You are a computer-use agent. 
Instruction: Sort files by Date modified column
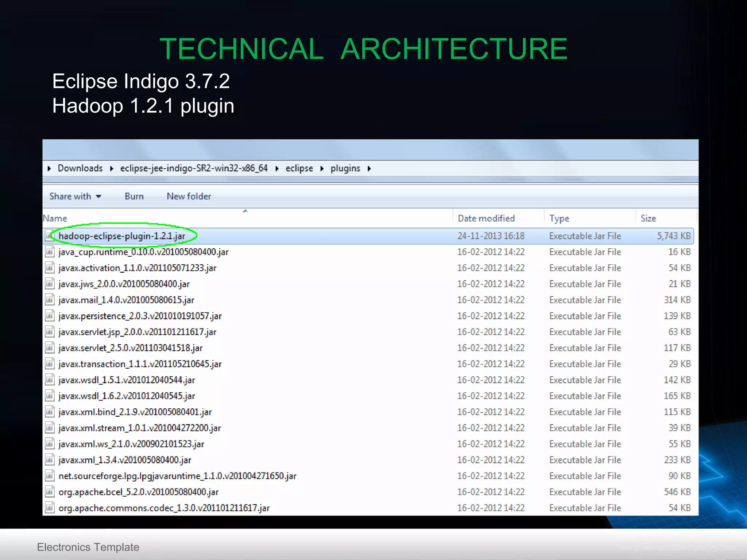click(x=499, y=218)
